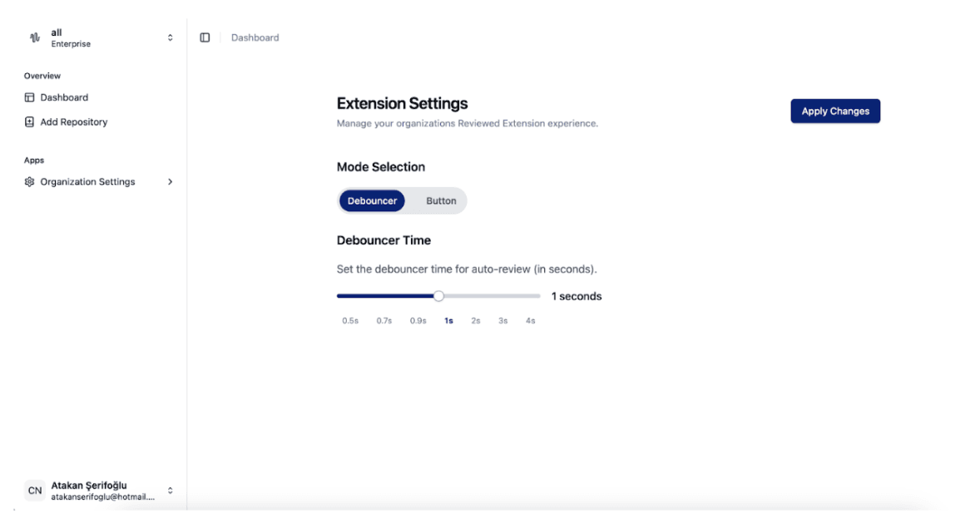Select the 0.5s tick label
This screenshot has width=980, height=514.
pyautogui.click(x=350, y=321)
